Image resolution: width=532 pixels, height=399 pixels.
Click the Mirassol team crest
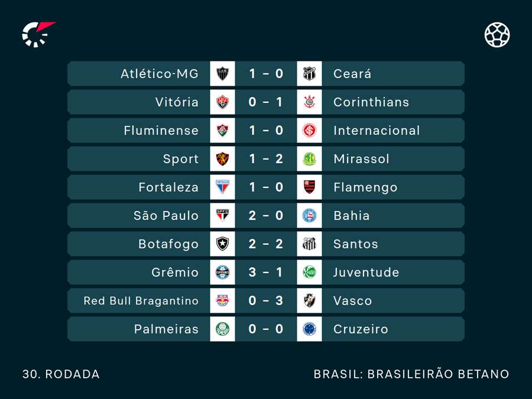tap(309, 159)
